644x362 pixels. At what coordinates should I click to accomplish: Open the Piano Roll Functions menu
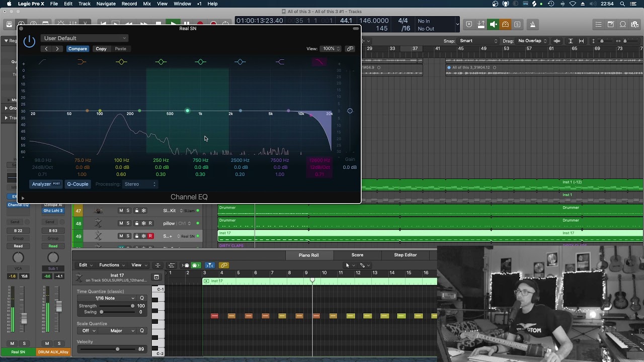point(112,265)
